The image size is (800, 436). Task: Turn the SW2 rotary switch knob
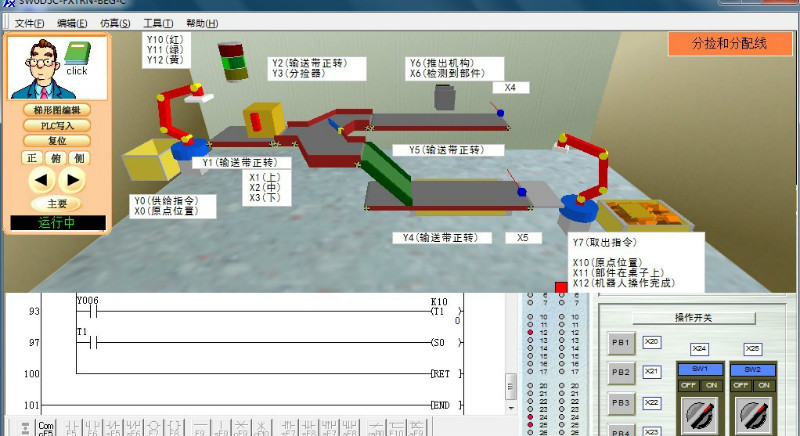point(752,414)
